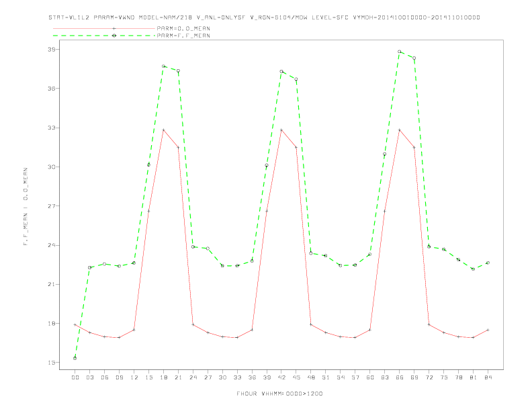The height and width of the screenshot is (411, 532).
Task: Click the x-axis forecast hour 12 label
Action: tap(134, 377)
